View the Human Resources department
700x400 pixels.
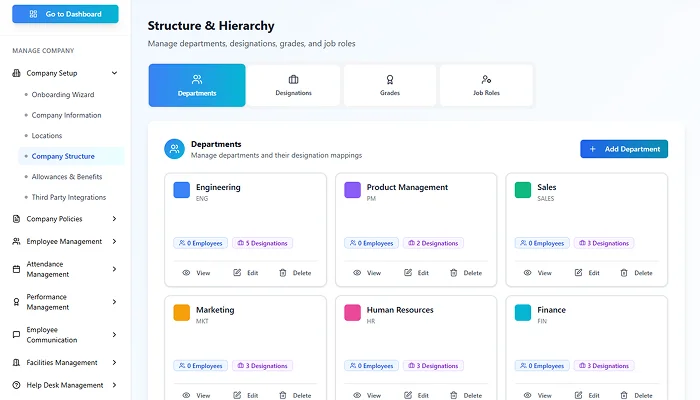coord(366,396)
